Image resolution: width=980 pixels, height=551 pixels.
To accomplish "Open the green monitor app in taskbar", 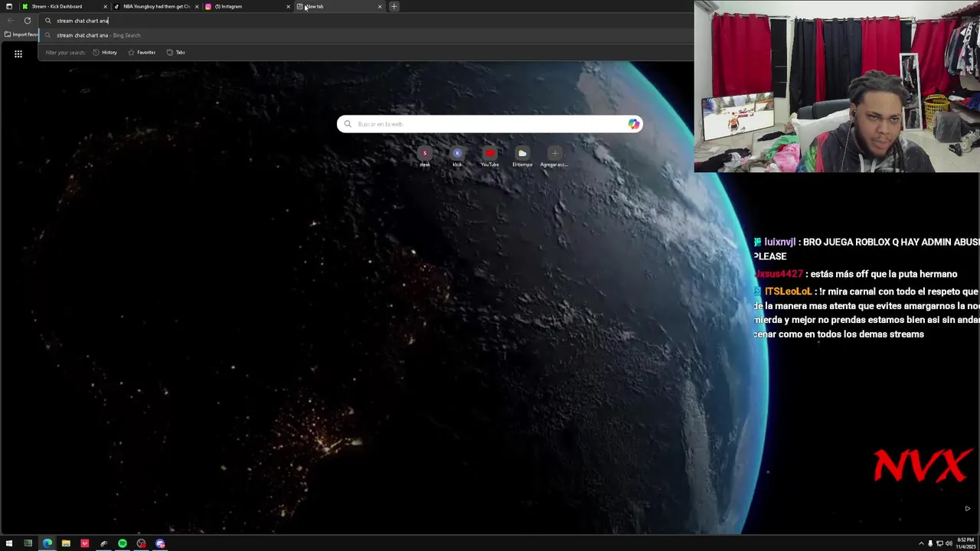I will coord(28,543).
